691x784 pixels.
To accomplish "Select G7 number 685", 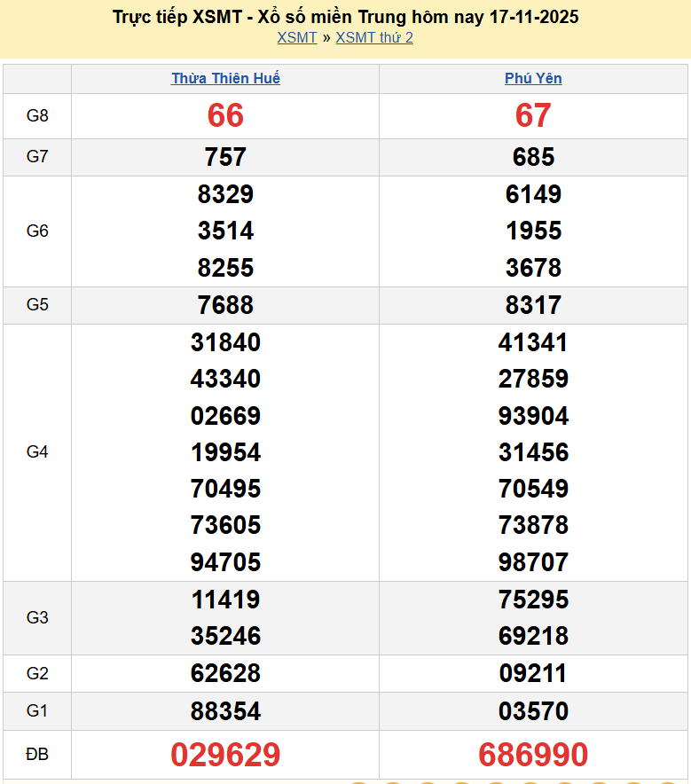I will pos(533,157).
